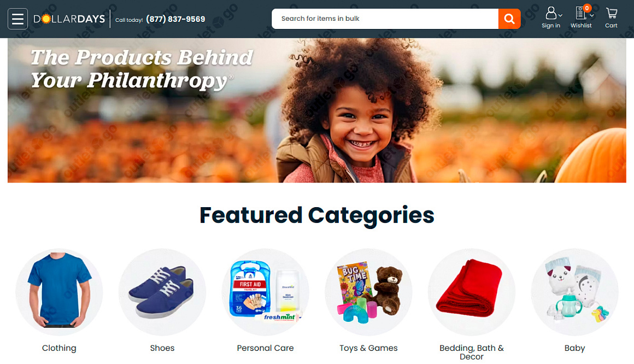Expand the Wishlist dropdown chevron

(591, 16)
